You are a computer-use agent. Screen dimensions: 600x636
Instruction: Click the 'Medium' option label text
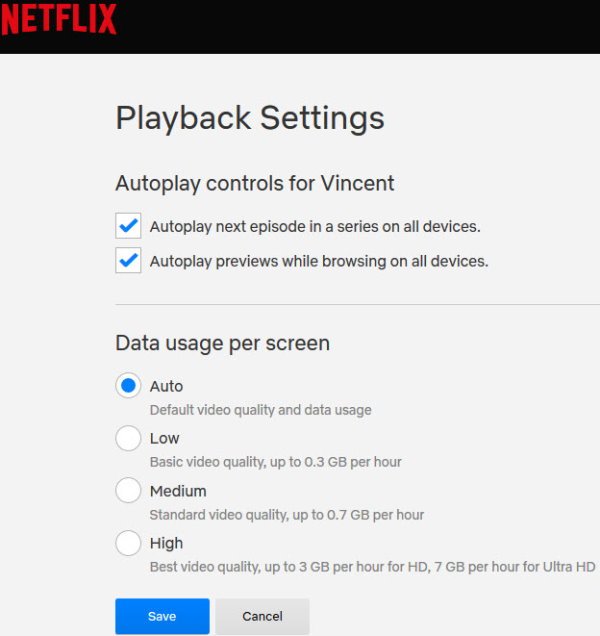[178, 491]
